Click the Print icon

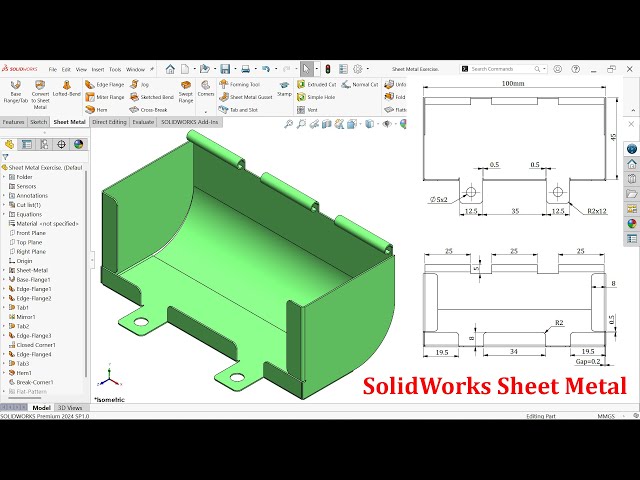[x=245, y=69]
